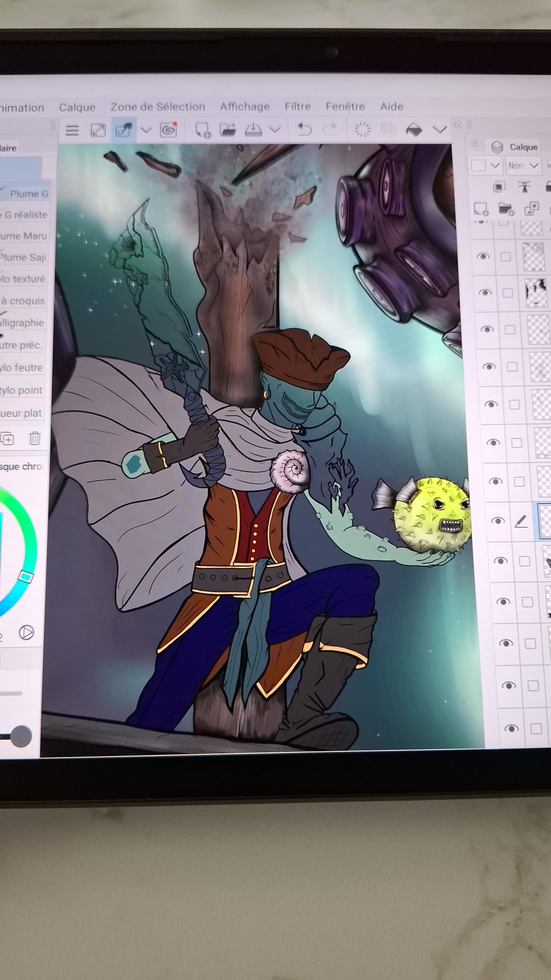This screenshot has width=551, height=980.
Task: Toggle visibility of the bottom-most visible layer
Action: click(x=511, y=728)
